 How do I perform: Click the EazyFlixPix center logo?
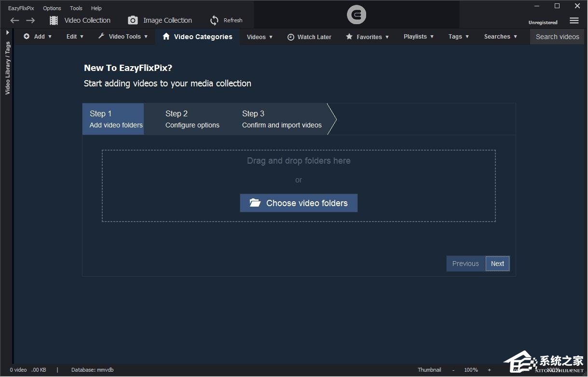coord(356,15)
